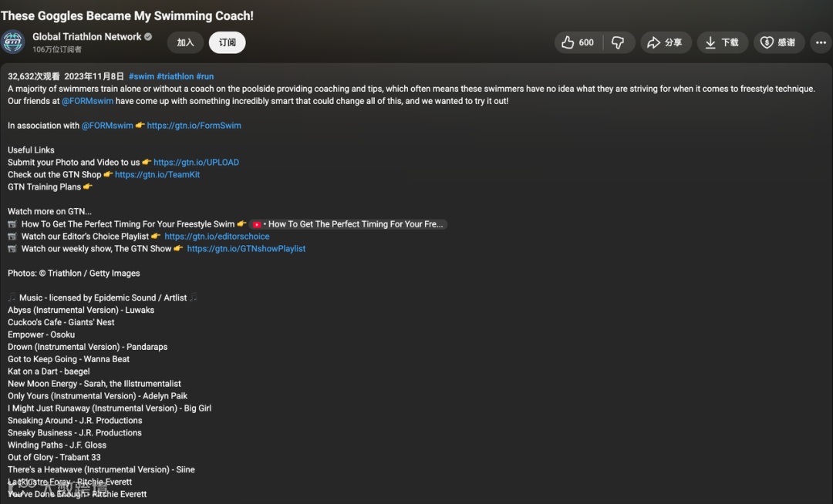Click 'New Moon Energy - Sarah, the Illstrumentalist' track

tap(94, 384)
